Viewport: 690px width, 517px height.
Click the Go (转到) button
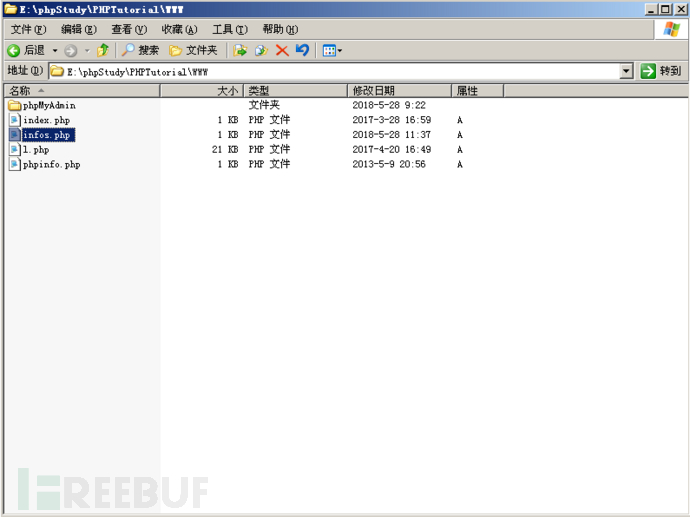coord(661,71)
